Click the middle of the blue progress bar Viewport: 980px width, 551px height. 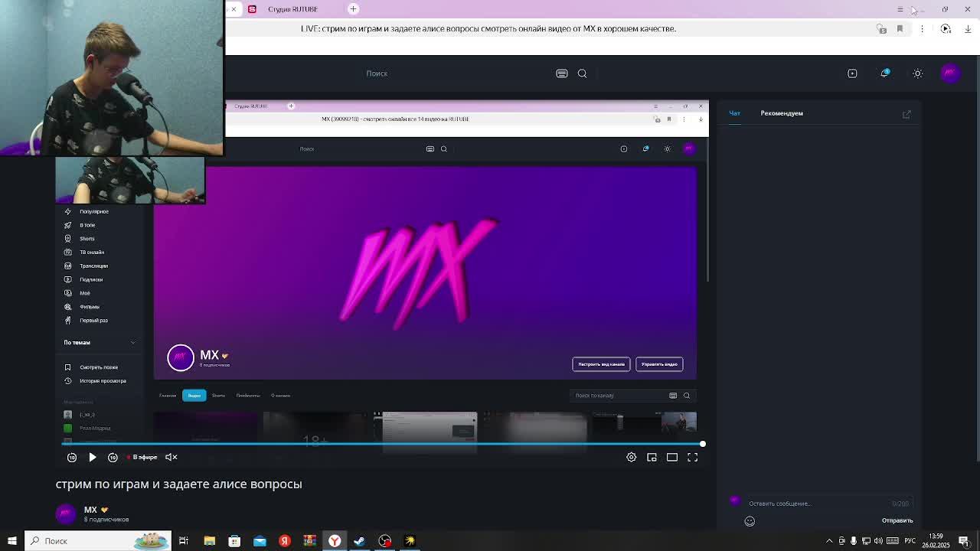[381, 444]
